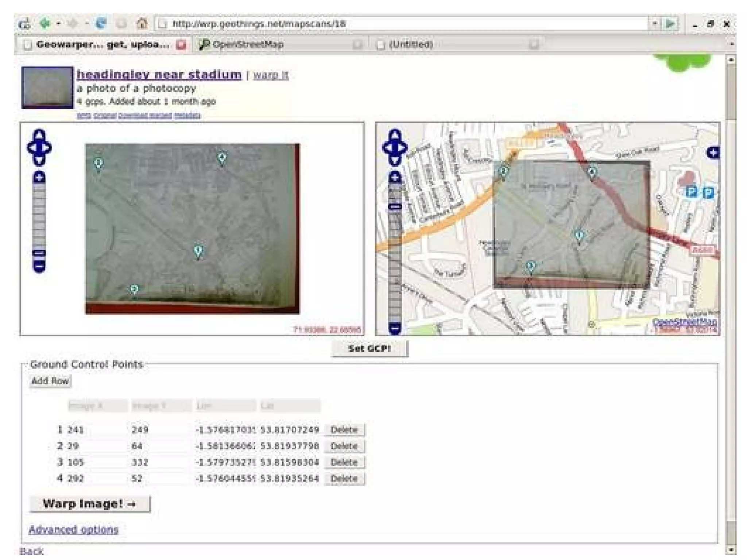Delete ground control point row 3
Viewport: 747px width, 560px height.
[x=344, y=462]
